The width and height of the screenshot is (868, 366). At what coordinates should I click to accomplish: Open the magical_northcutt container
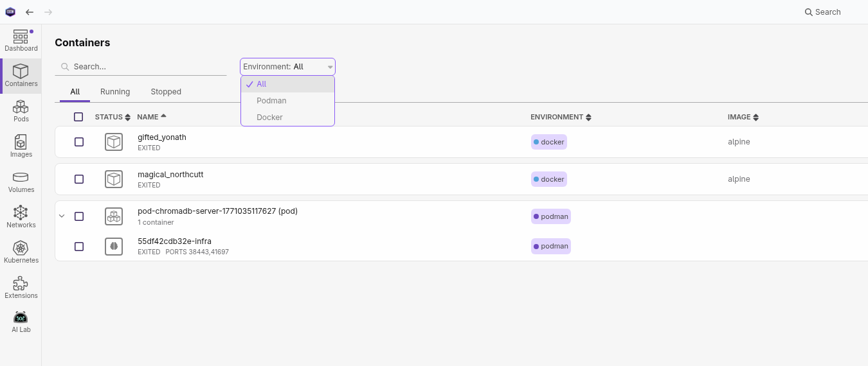click(170, 175)
